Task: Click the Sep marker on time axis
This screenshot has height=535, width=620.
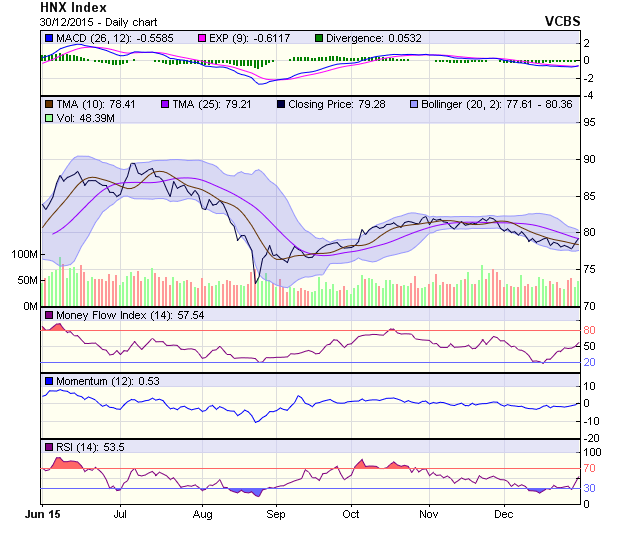Action: click(x=276, y=513)
